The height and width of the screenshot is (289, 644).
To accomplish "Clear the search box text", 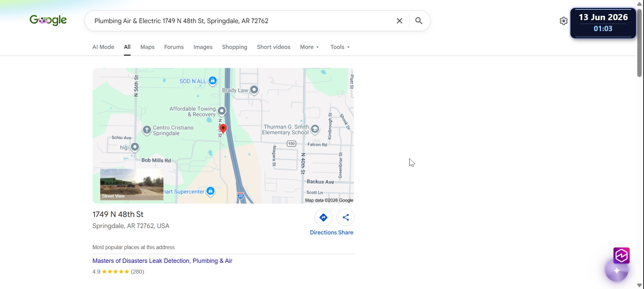I will 399,21.
